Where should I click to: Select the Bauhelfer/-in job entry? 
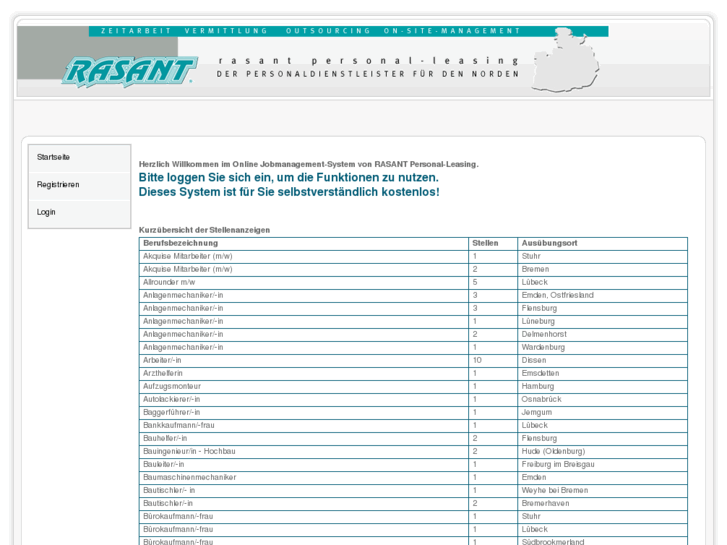[x=413, y=438]
